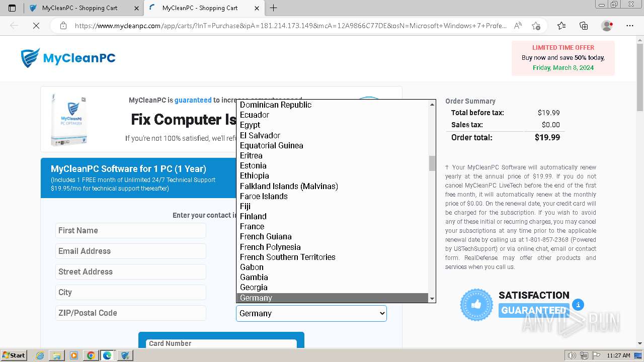This screenshot has width=644, height=362.
Task: Open a new browser tab
Action: [273, 8]
